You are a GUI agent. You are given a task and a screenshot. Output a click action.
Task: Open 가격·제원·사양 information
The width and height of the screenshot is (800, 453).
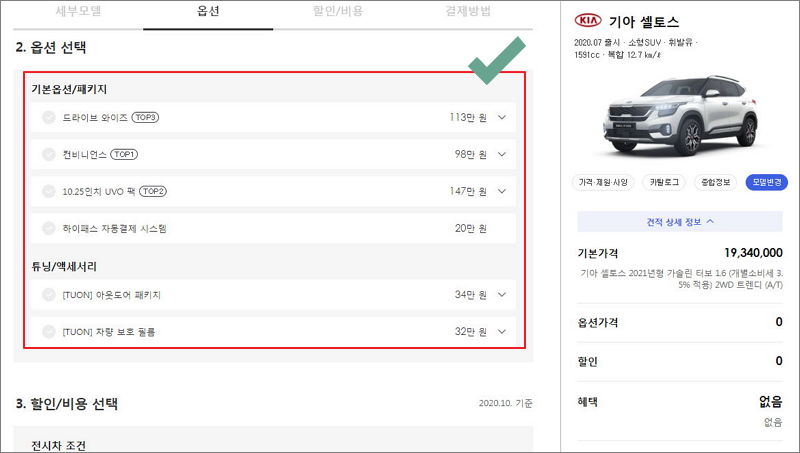click(x=603, y=182)
